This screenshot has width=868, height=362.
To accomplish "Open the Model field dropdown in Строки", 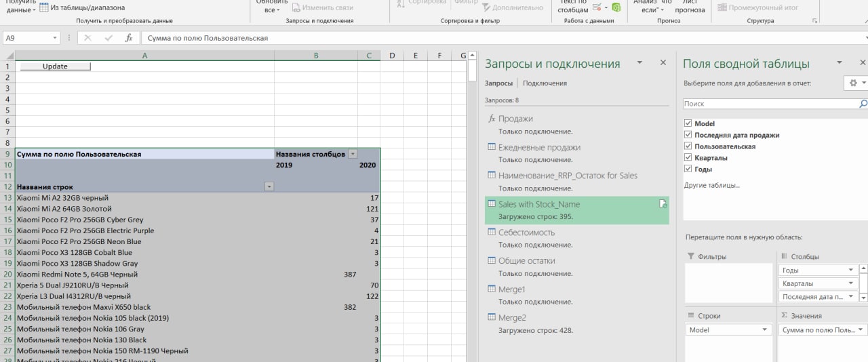I will (765, 329).
